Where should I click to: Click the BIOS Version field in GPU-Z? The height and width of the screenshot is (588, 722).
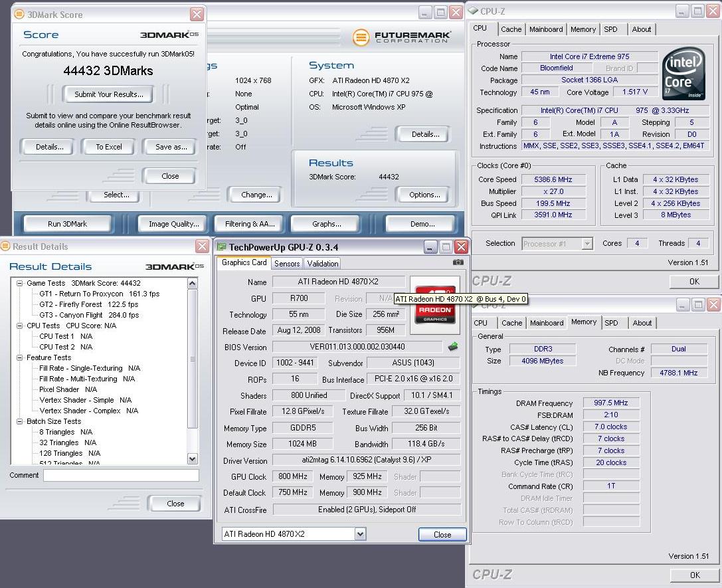(x=357, y=347)
